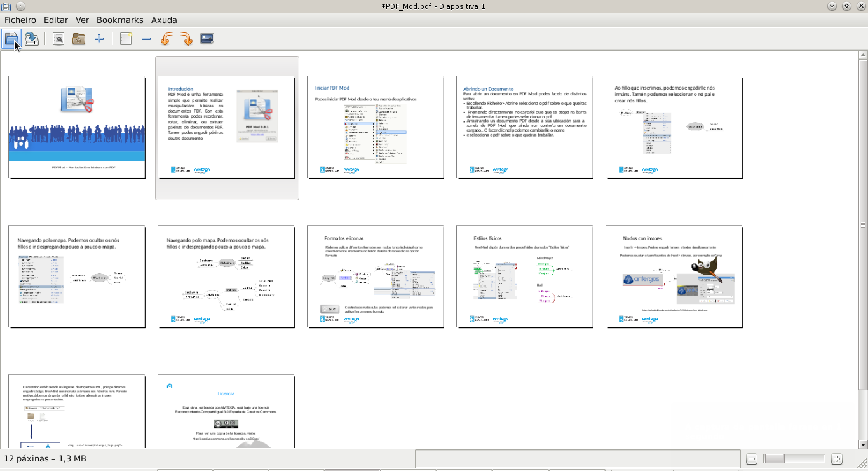Open the Editar menu
This screenshot has height=471, width=868.
point(56,20)
